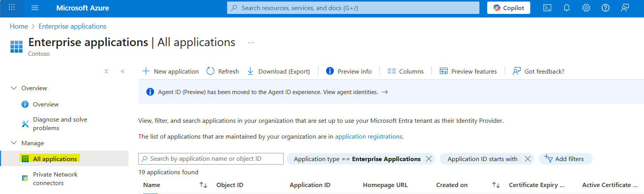
Task: Open the notifications bell
Action: point(567,8)
